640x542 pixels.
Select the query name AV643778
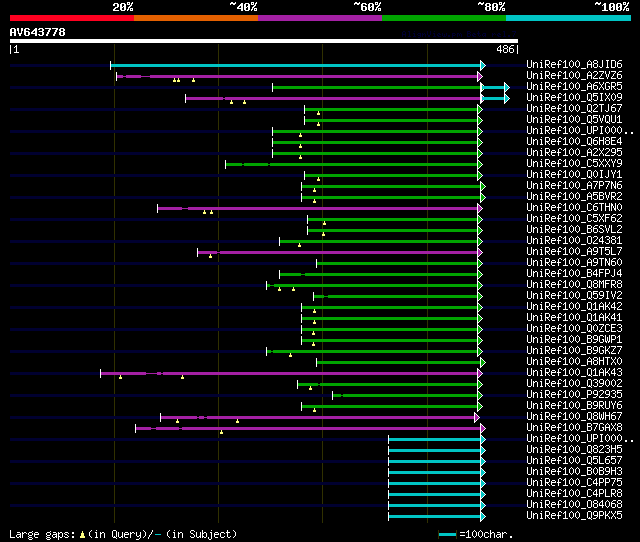38,32
